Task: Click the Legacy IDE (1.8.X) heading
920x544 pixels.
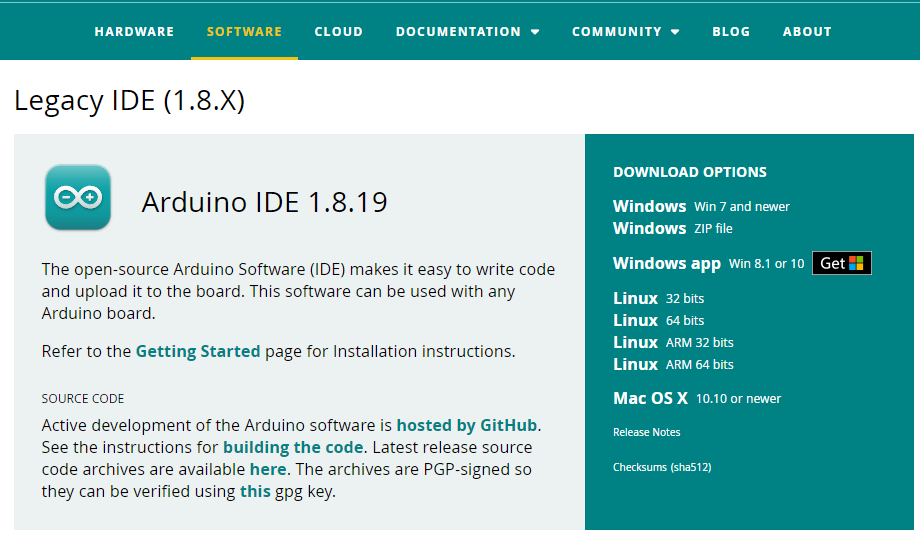Action: point(130,100)
